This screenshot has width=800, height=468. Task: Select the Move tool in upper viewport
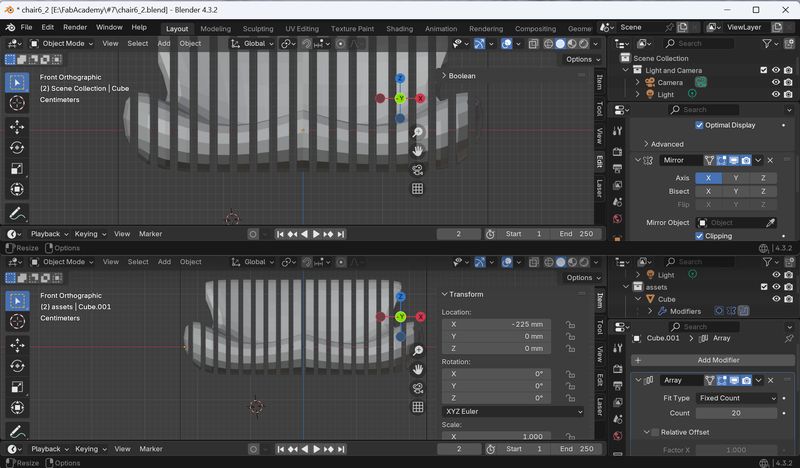pyautogui.click(x=17, y=127)
